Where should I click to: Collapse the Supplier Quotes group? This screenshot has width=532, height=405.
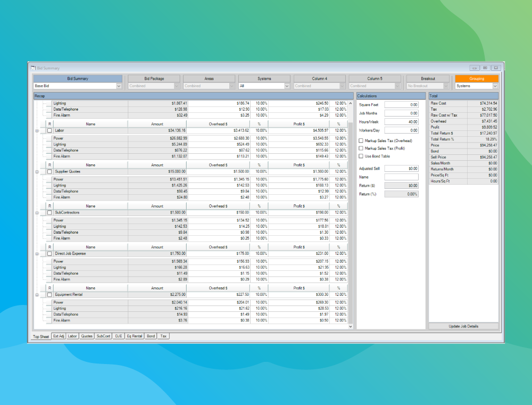(37, 172)
